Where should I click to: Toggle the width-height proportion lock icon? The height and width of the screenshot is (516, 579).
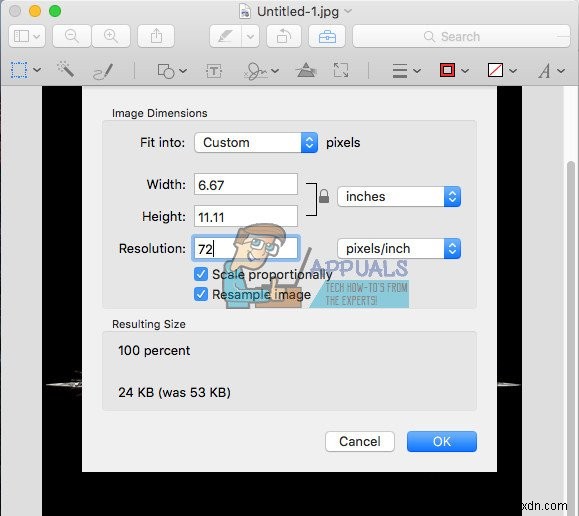pos(324,196)
